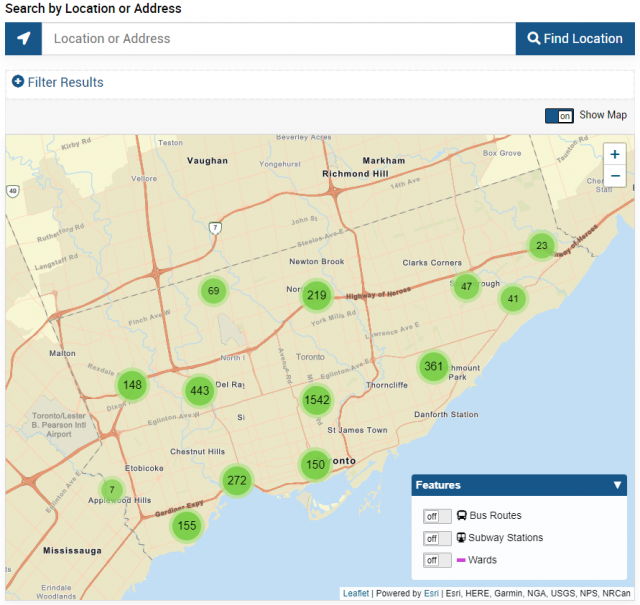This screenshot has width=640, height=605.
Task: Click the Malton map label
Action: tap(62, 353)
